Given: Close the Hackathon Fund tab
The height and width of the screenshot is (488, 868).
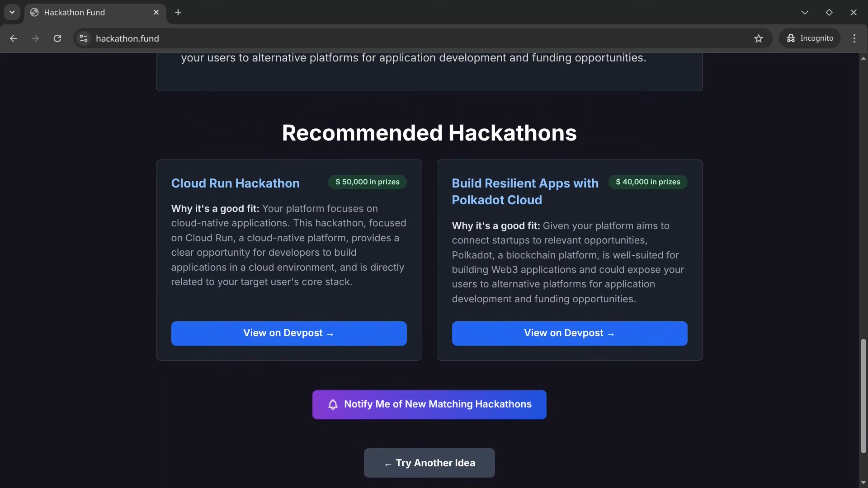Looking at the screenshot, I should point(156,12).
